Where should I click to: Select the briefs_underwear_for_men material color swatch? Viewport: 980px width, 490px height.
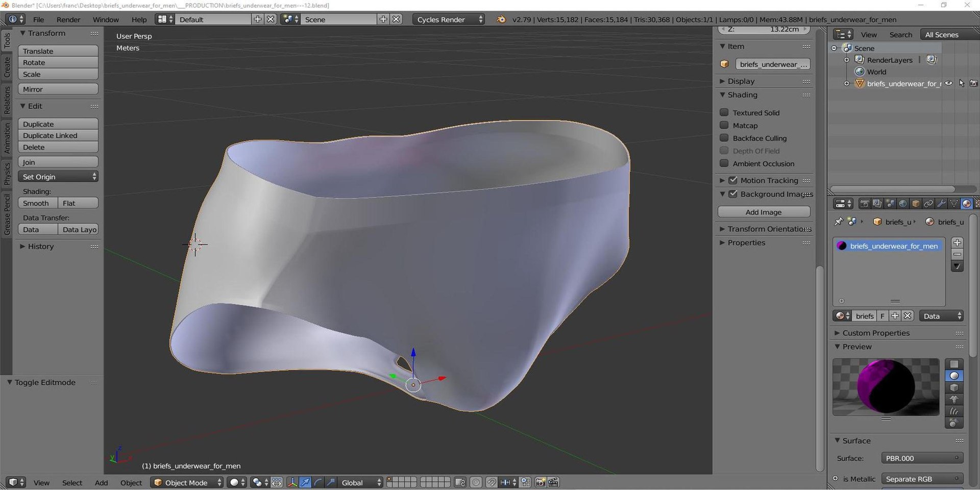click(842, 246)
